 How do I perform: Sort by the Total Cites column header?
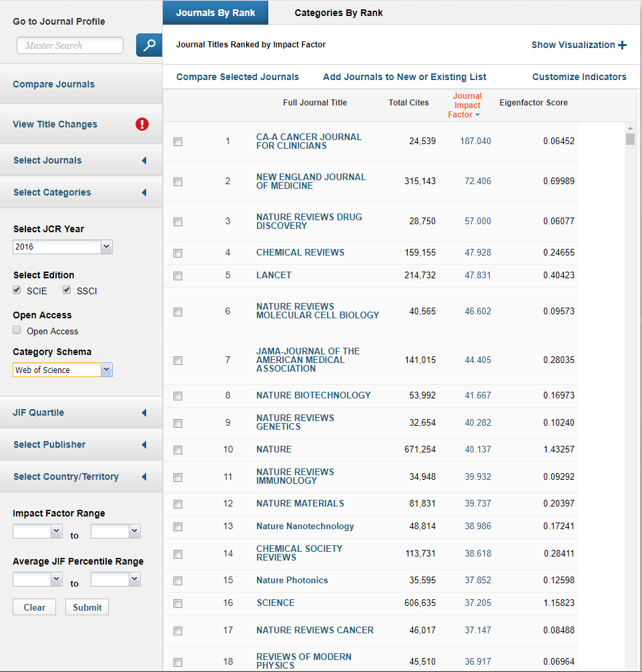(408, 103)
